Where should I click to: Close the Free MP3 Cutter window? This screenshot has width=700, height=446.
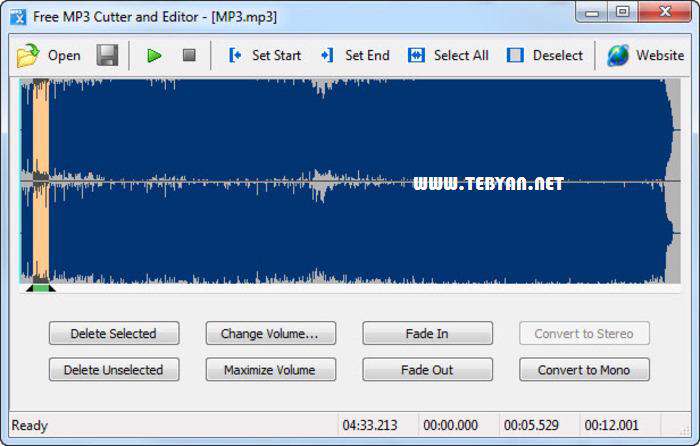tap(665, 12)
